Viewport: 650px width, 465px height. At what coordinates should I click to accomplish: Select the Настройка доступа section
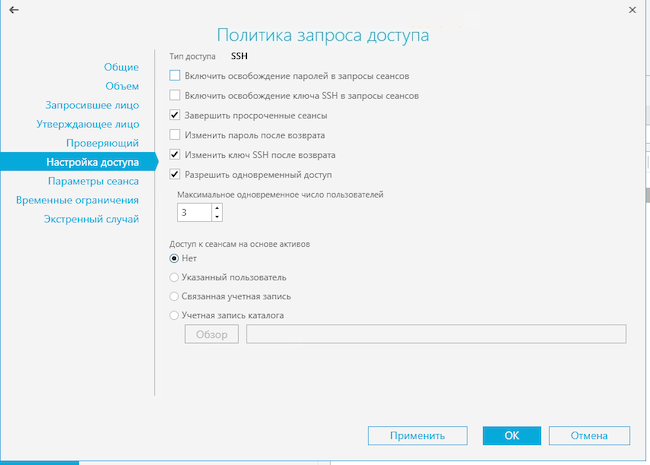(x=78, y=162)
